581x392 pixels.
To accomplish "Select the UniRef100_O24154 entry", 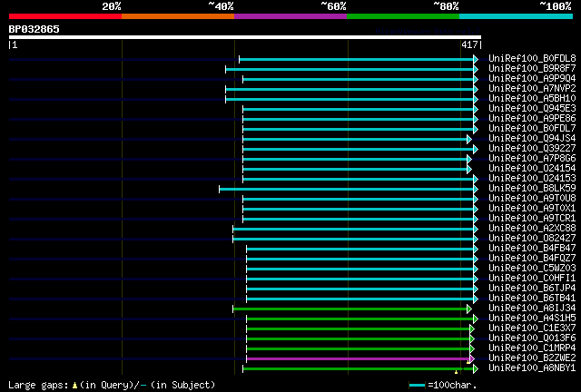I will pyautogui.click(x=532, y=169).
